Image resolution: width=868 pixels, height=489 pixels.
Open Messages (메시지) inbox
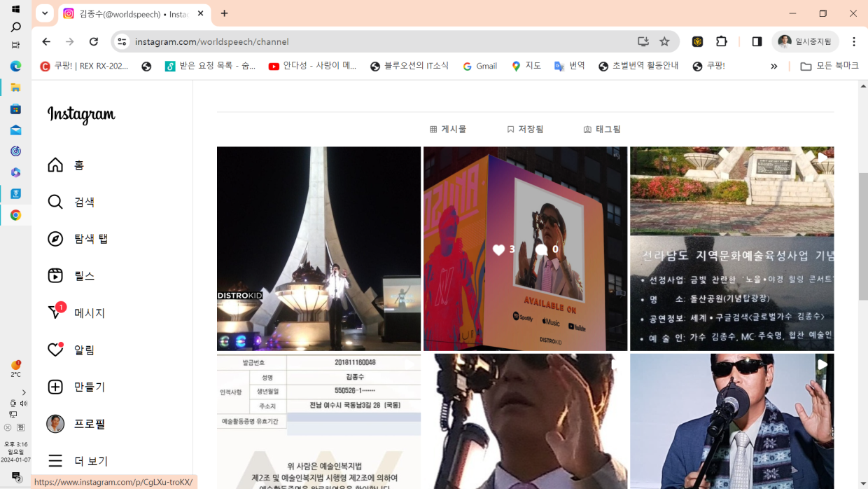coord(76,313)
